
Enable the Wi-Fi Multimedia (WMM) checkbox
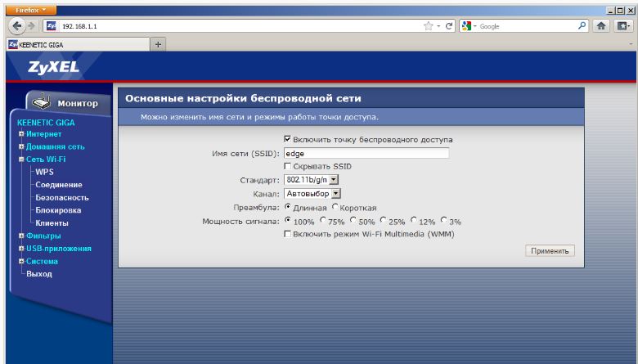click(287, 234)
